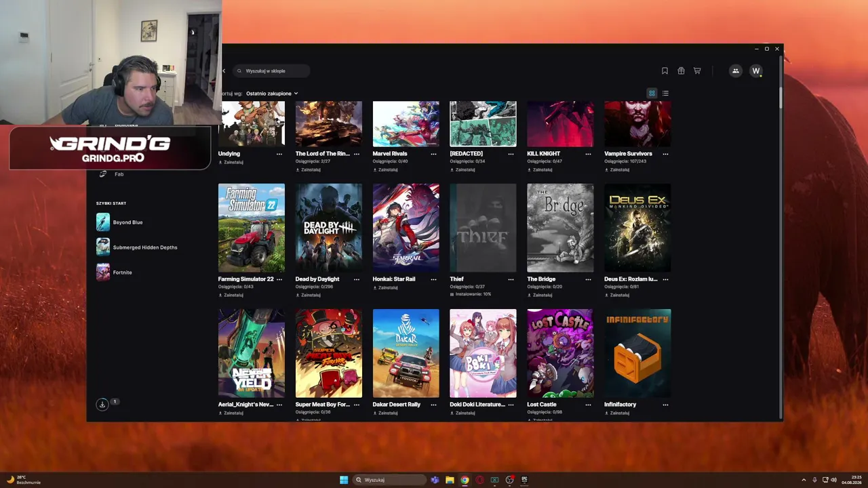Expand the options menu for The Bridge

[x=588, y=279]
